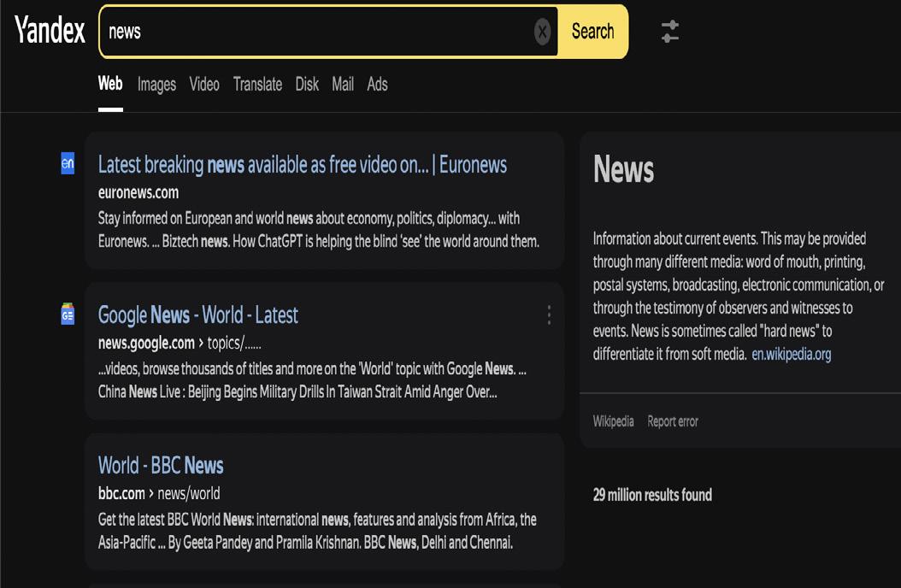Click the Google News favicon
The image size is (901, 588).
coord(68,315)
